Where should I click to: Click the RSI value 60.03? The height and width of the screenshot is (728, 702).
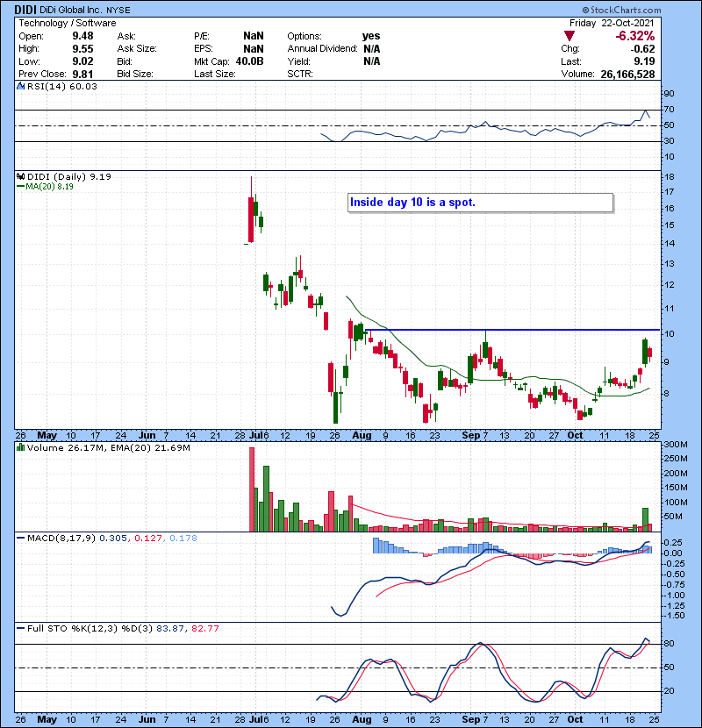click(82, 86)
